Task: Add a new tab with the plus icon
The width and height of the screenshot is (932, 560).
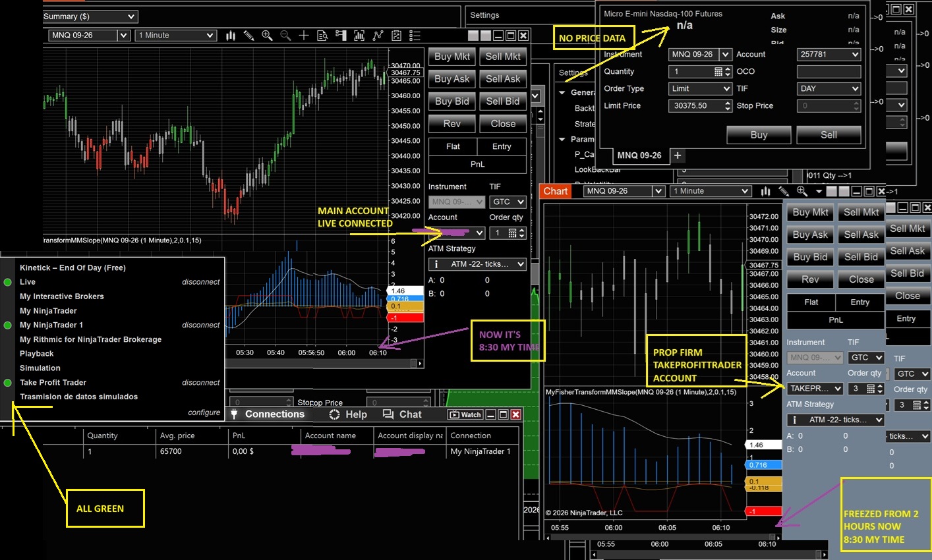Action: (x=678, y=155)
